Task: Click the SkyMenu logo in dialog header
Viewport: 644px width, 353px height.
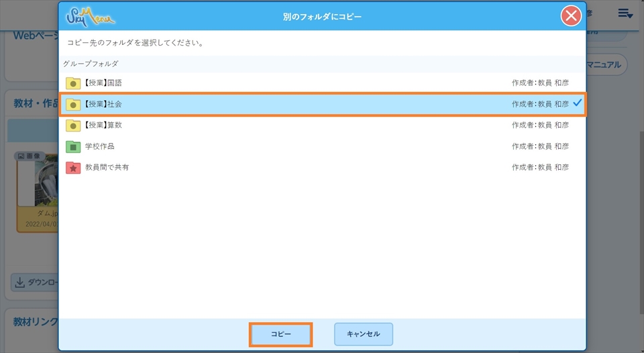Action: click(91, 16)
